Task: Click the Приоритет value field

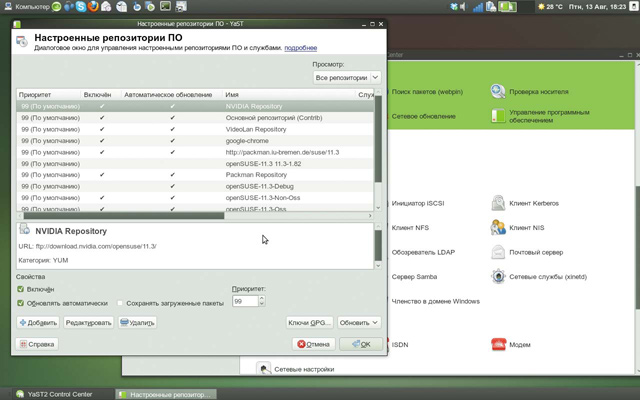Action: coord(245,301)
